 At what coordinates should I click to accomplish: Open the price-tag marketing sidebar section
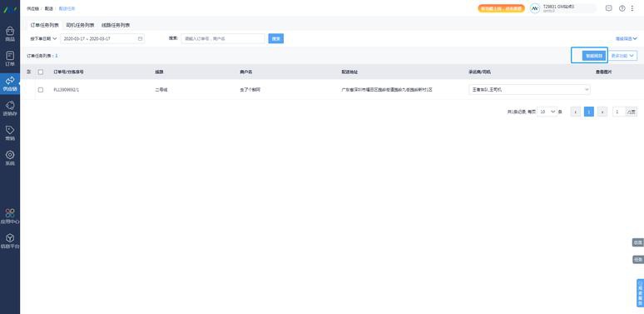coord(10,133)
